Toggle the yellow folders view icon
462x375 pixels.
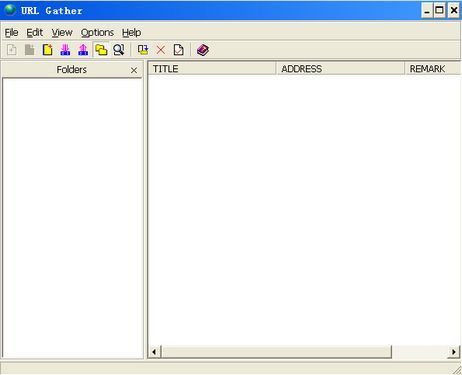101,50
